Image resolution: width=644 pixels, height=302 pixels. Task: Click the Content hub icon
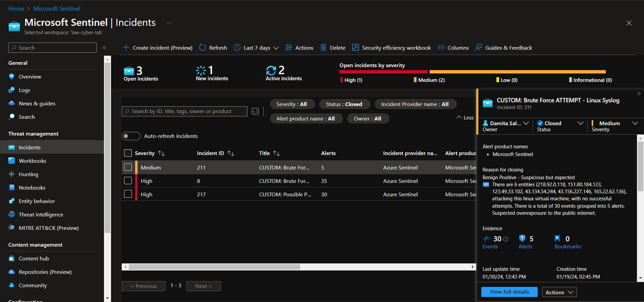pos(12,258)
